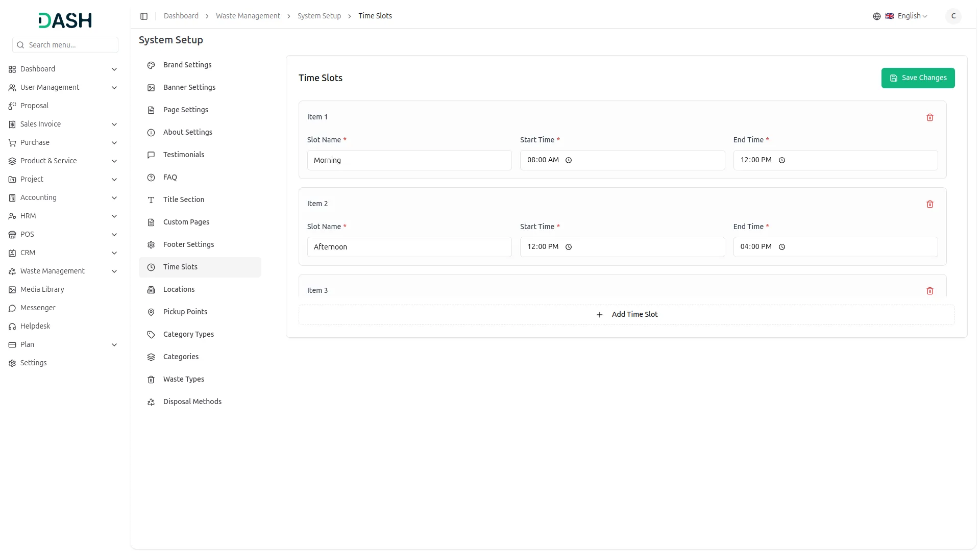The width and height of the screenshot is (980, 551).
Task: Toggle the sidebar panel icon
Action: pos(144,16)
